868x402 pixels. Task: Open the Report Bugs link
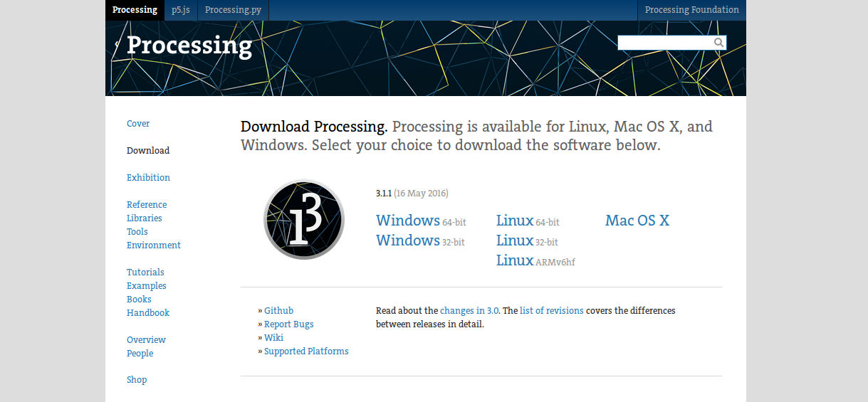288,324
